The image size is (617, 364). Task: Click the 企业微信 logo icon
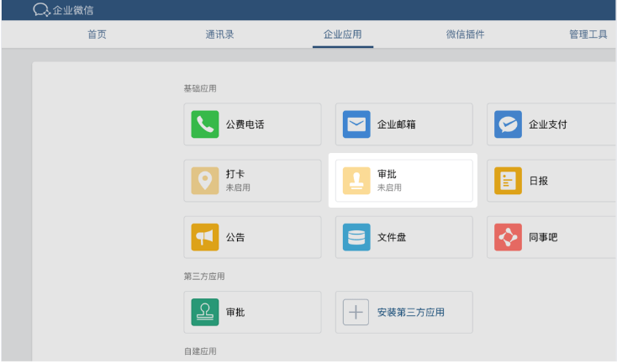click(x=41, y=10)
